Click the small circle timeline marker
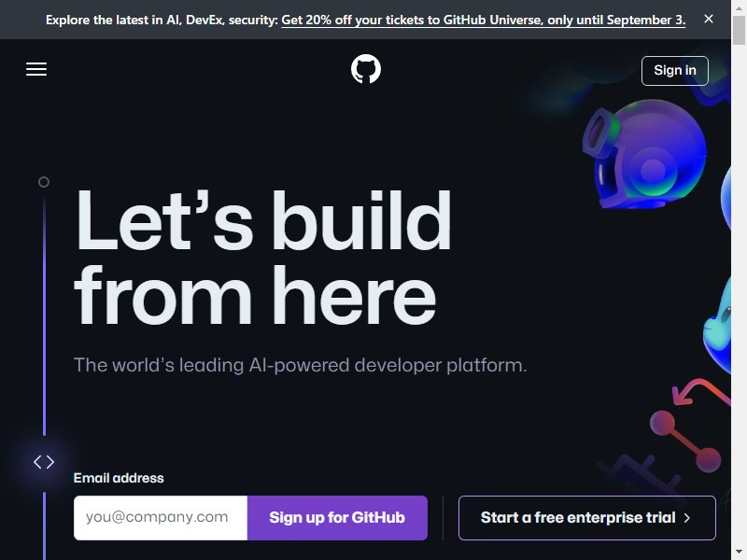747x560 pixels. [44, 182]
